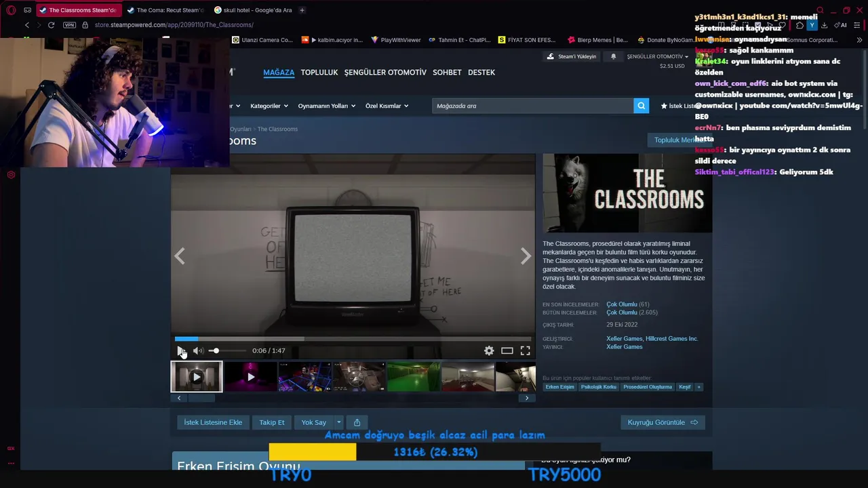This screenshot has width=868, height=488.
Task: Open DESTEK support menu
Action: 481,73
